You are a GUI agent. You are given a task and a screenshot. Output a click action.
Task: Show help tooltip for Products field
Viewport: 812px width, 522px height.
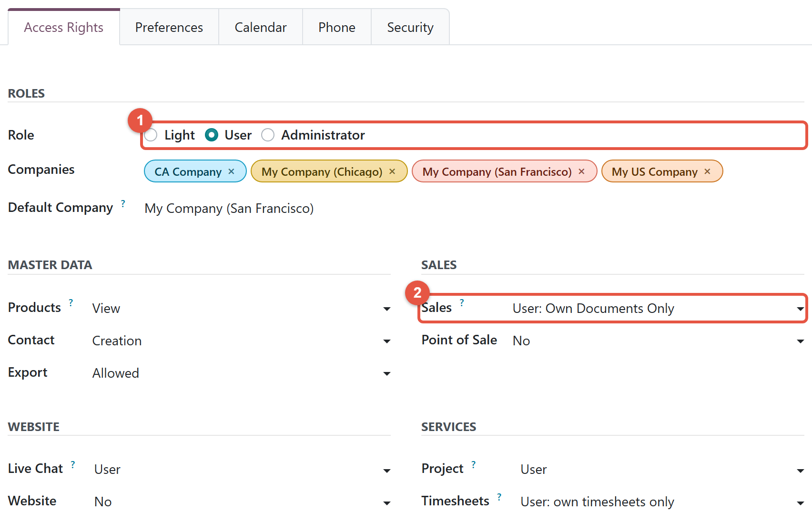(71, 302)
